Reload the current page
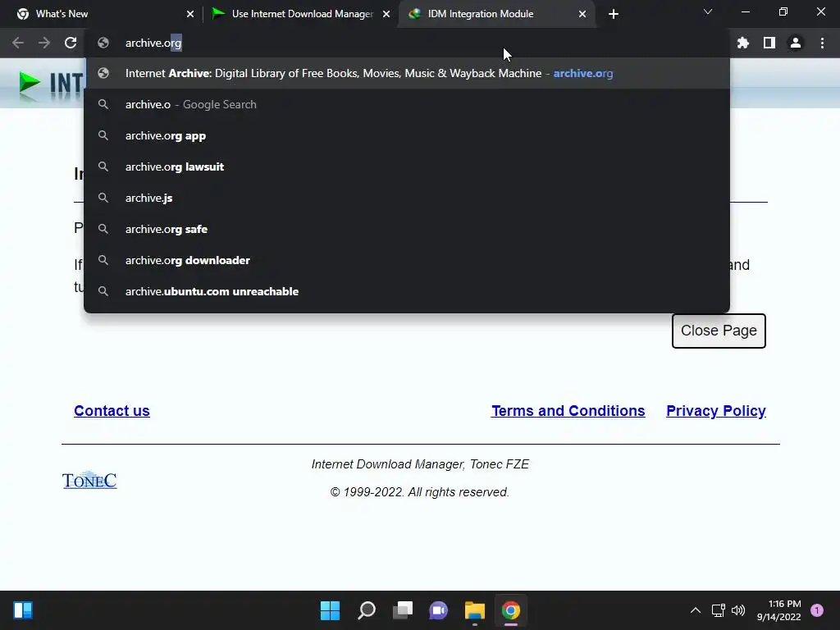The image size is (840, 630). (x=71, y=43)
